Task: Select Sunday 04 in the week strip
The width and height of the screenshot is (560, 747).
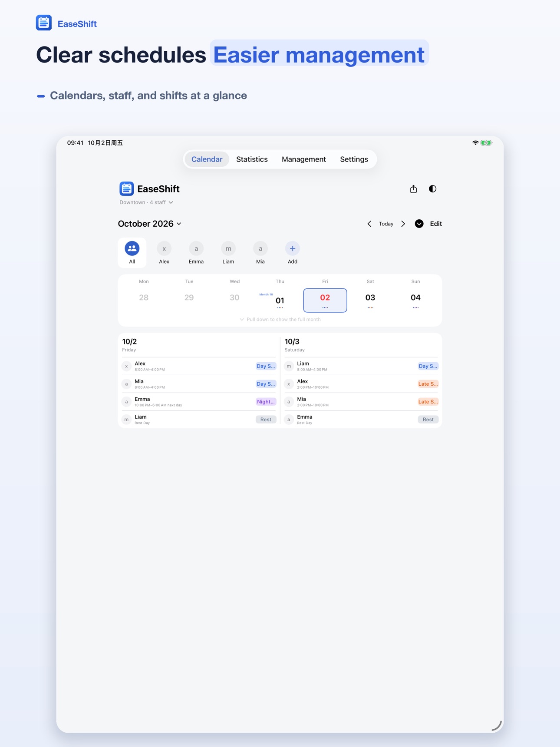Action: 415,300
